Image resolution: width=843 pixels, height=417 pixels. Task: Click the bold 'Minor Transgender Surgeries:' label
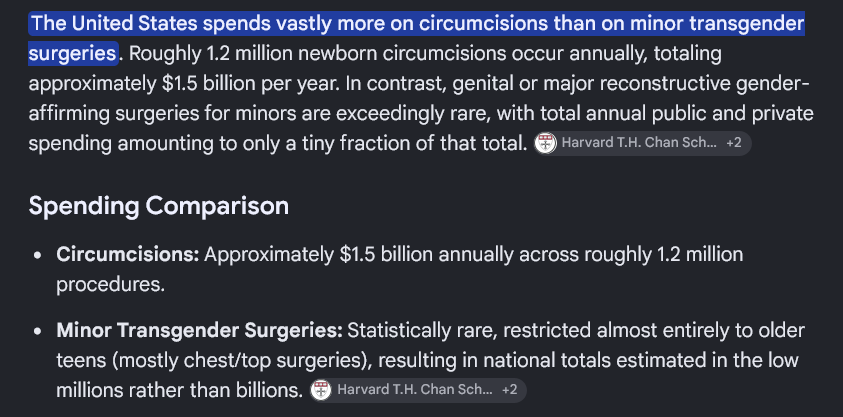(199, 330)
